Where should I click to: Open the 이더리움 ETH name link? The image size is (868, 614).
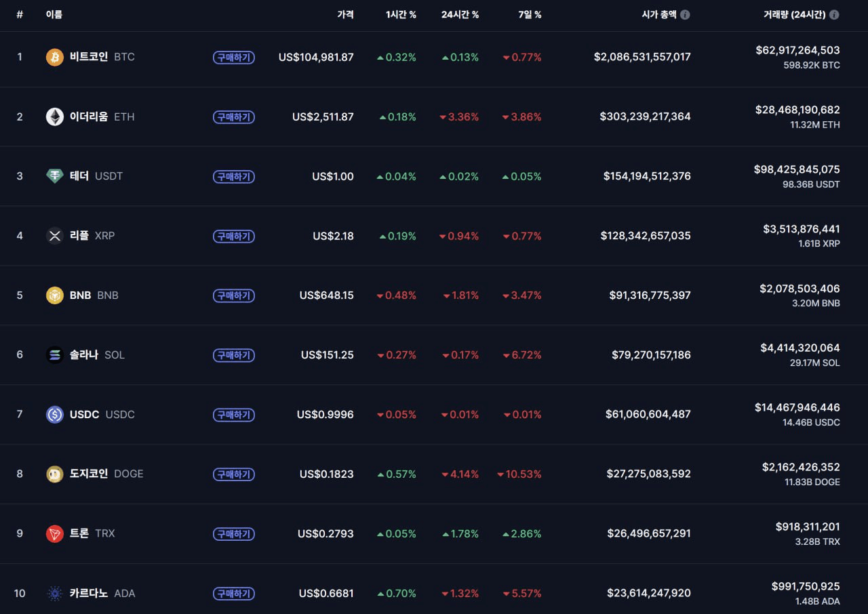[102, 117]
